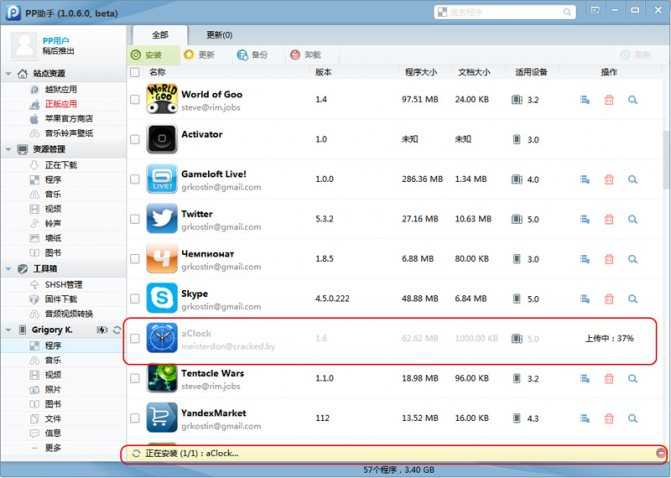This screenshot has height=478, width=671.
Task: Open the YandexMarket app icon
Action: click(x=162, y=418)
